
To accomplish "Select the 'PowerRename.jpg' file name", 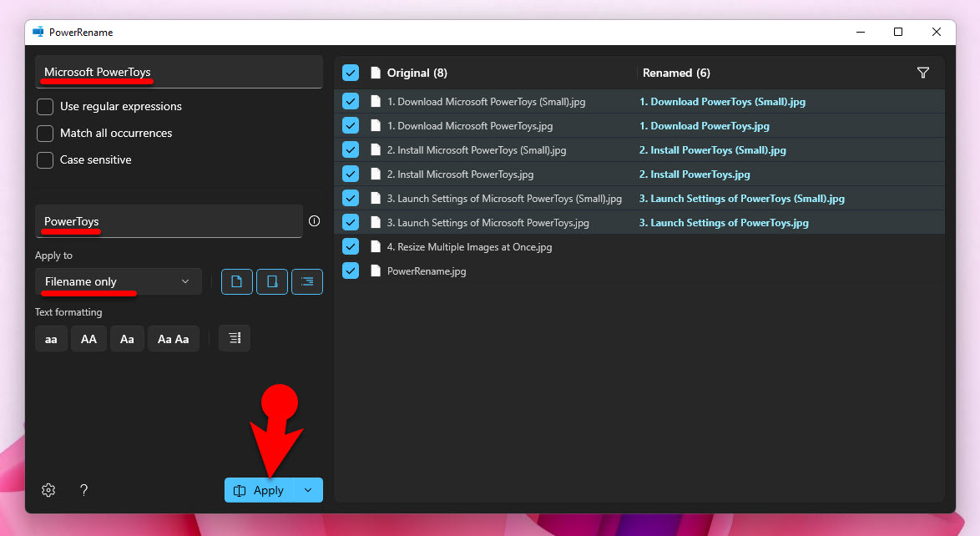I will tap(427, 271).
